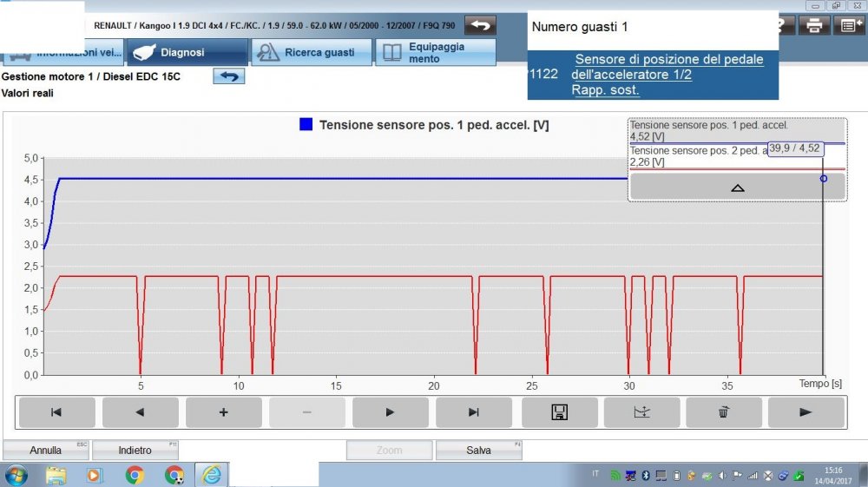The height and width of the screenshot is (487, 868).
Task: Select the Diagnosi tab
Action: tap(187, 52)
